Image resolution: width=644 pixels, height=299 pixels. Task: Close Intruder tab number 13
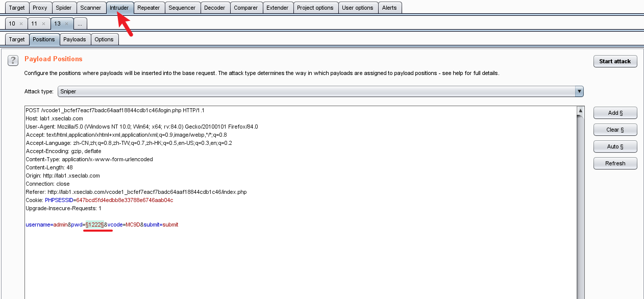tap(66, 23)
